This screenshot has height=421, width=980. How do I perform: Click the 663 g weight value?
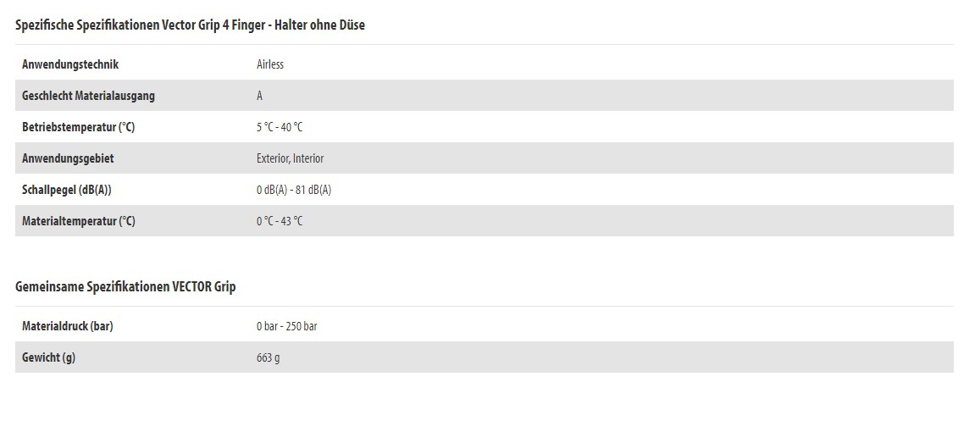point(269,357)
